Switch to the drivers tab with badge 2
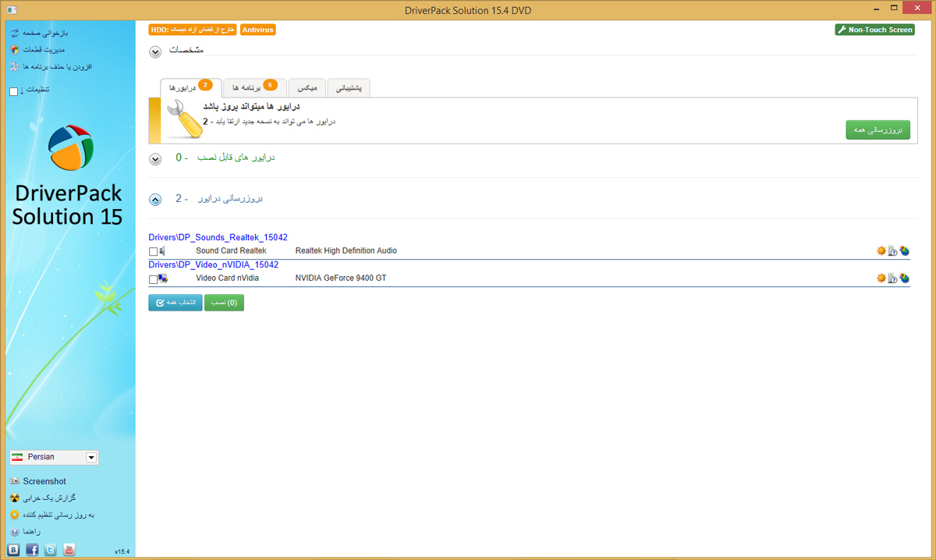 pyautogui.click(x=191, y=88)
